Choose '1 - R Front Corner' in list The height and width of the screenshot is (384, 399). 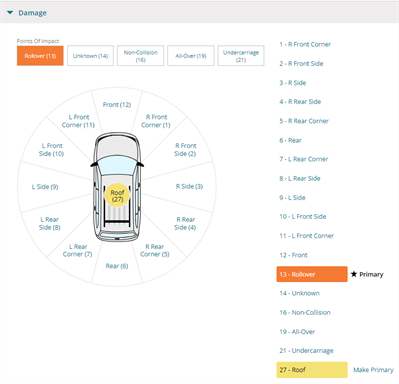click(x=305, y=44)
